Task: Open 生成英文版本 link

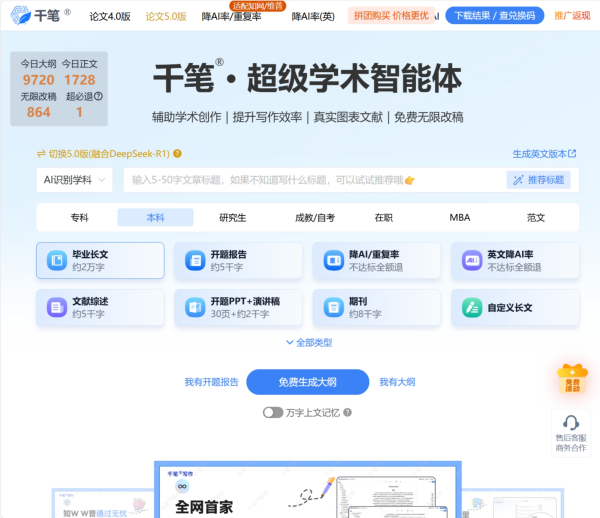Action: click(x=539, y=154)
